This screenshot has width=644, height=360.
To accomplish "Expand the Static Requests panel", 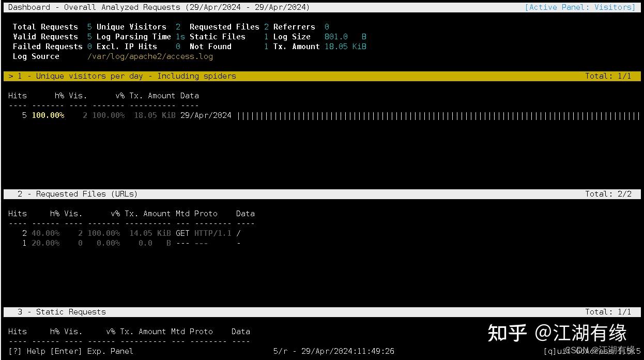I will (x=70, y=311).
